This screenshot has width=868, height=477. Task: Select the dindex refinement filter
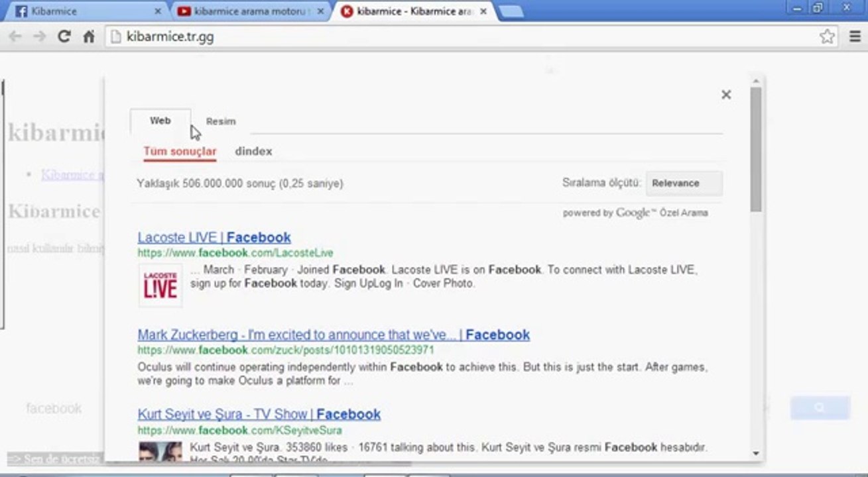pos(254,152)
